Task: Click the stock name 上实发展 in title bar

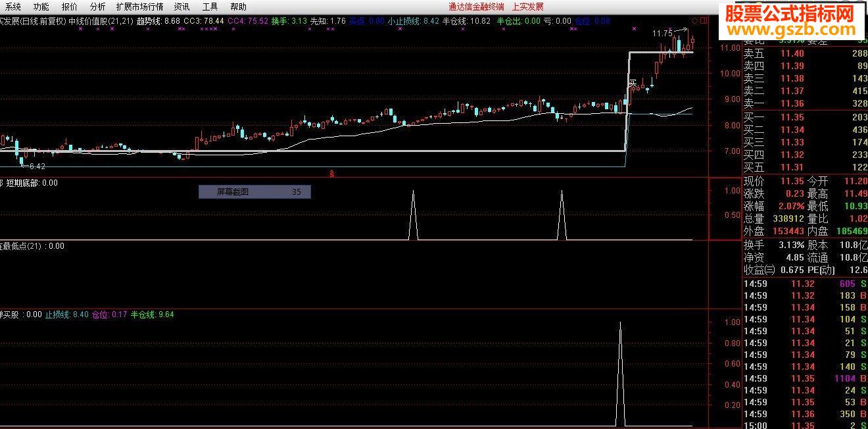Action: point(527,7)
